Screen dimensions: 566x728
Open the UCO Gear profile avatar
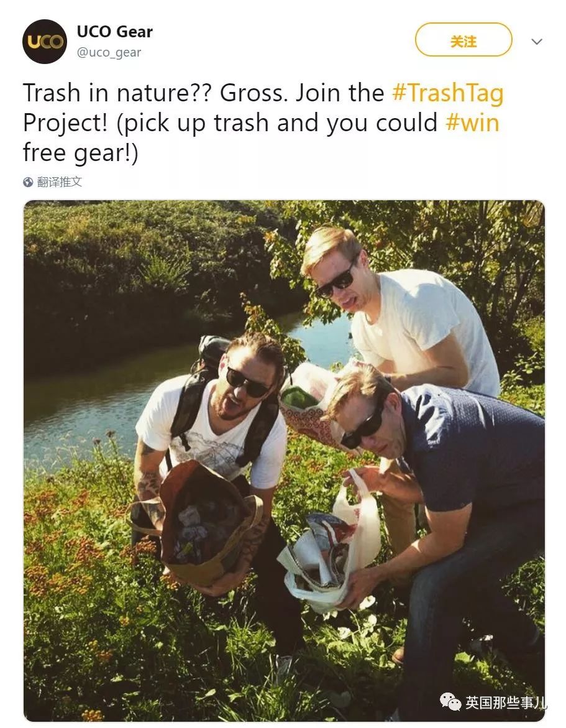coord(45,41)
